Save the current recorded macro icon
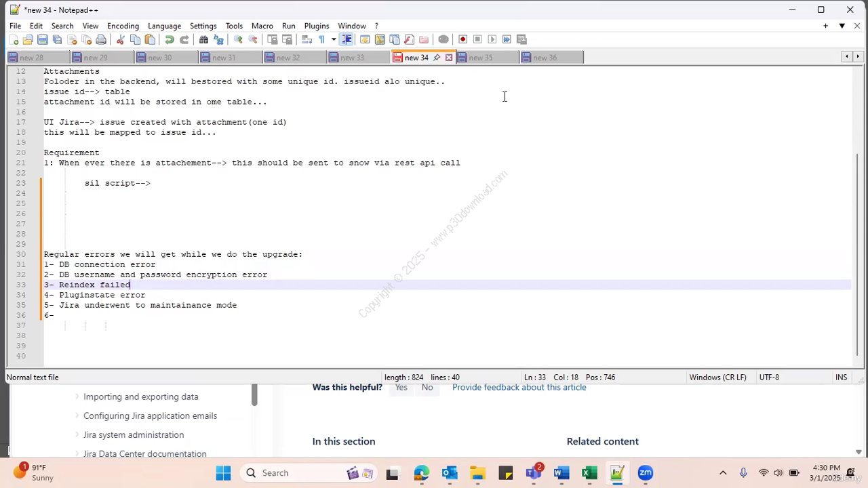868x488 pixels. [x=521, y=39]
